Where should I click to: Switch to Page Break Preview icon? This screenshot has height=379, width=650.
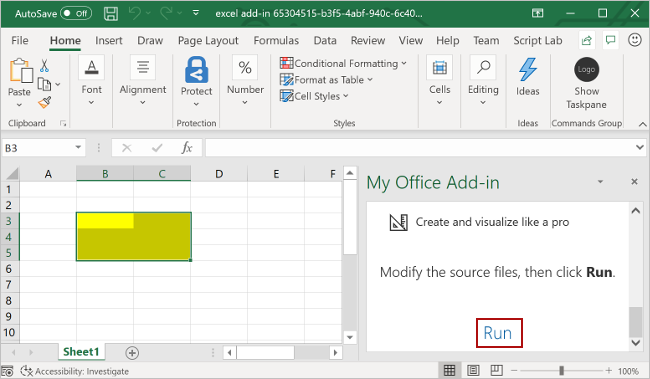point(496,370)
